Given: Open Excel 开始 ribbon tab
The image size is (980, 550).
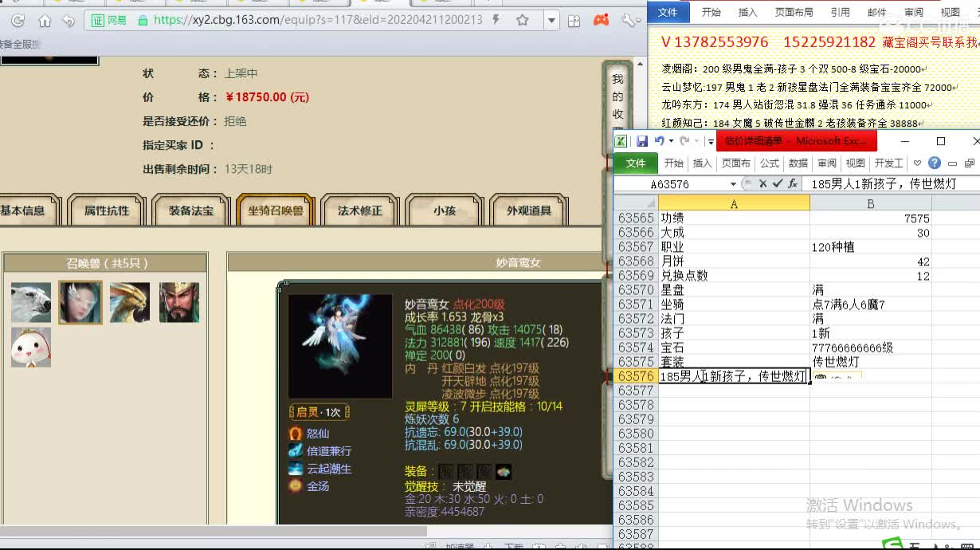Looking at the screenshot, I should pyautogui.click(x=674, y=163).
